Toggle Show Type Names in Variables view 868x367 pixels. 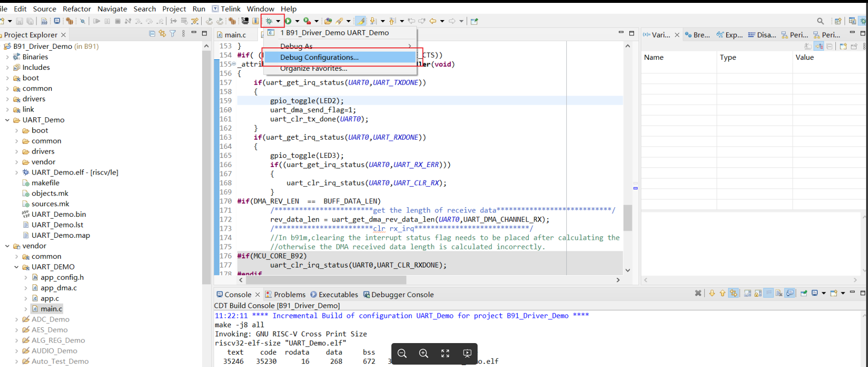point(808,46)
